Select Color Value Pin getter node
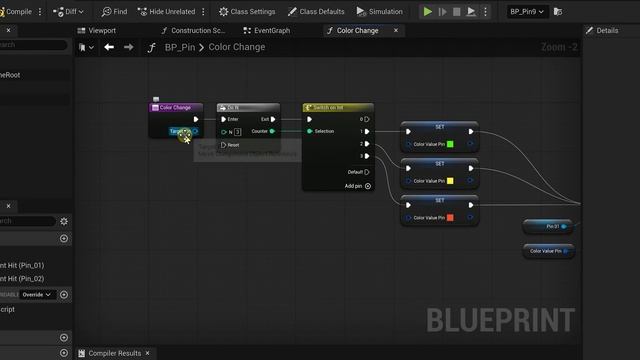The image size is (640, 360). [549, 251]
